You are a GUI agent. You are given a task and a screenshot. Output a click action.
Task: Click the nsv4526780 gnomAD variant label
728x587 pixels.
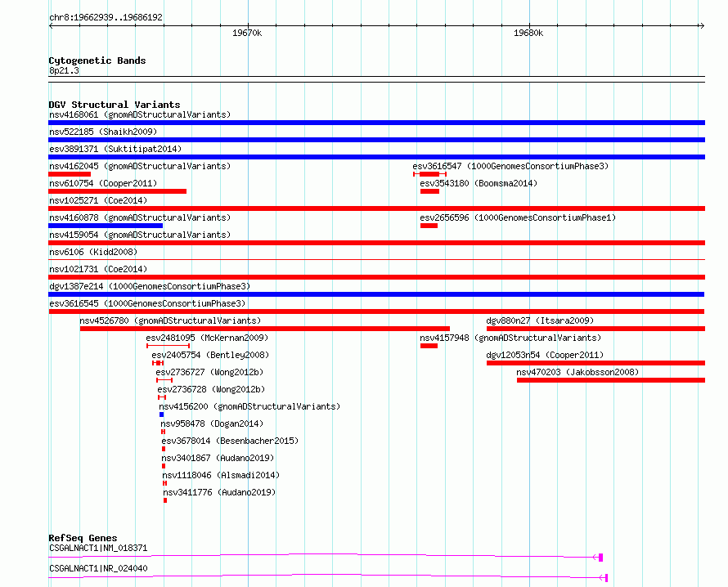tap(170, 320)
